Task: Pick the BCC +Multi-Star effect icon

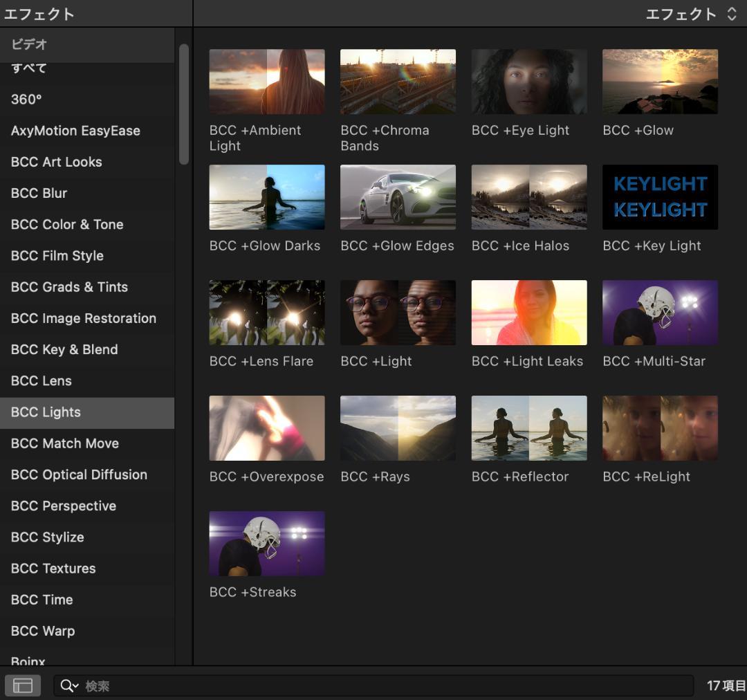Action: pos(660,313)
